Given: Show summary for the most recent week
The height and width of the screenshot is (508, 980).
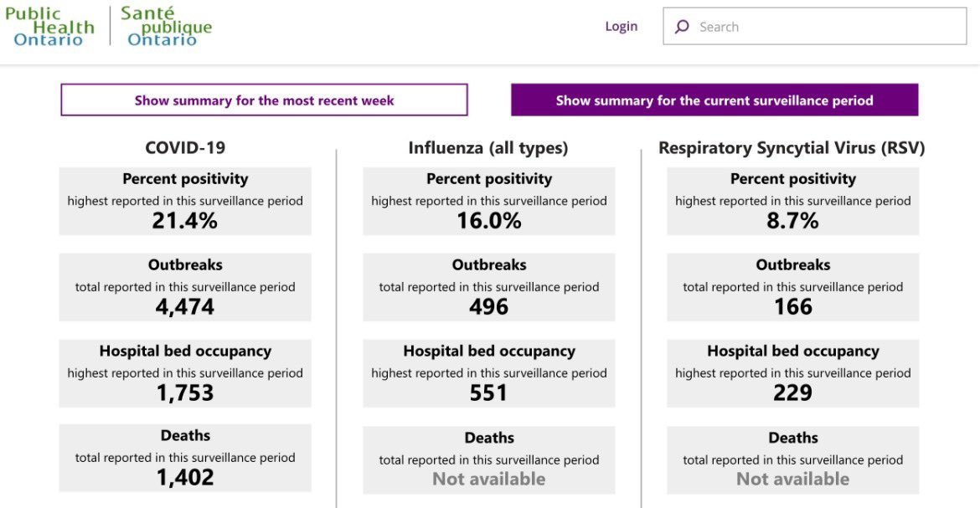Looking at the screenshot, I should (x=264, y=100).
